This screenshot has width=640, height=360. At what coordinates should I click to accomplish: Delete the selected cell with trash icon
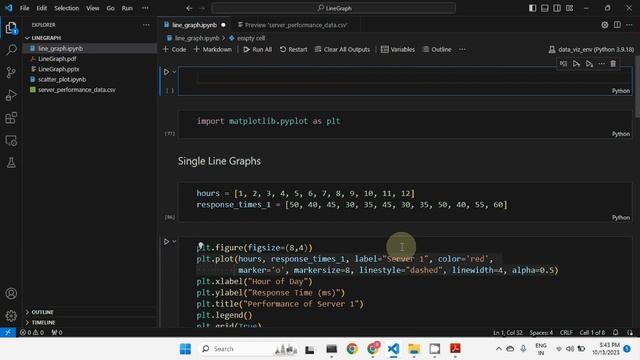[613, 64]
